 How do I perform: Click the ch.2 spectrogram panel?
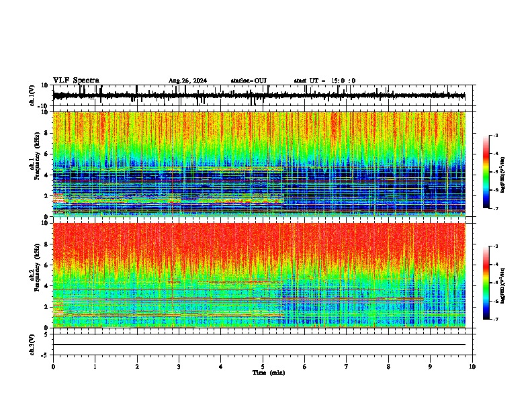click(259, 275)
